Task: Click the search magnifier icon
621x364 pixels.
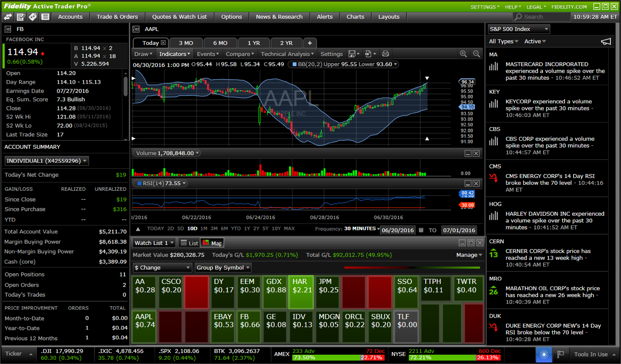Action: point(518,17)
